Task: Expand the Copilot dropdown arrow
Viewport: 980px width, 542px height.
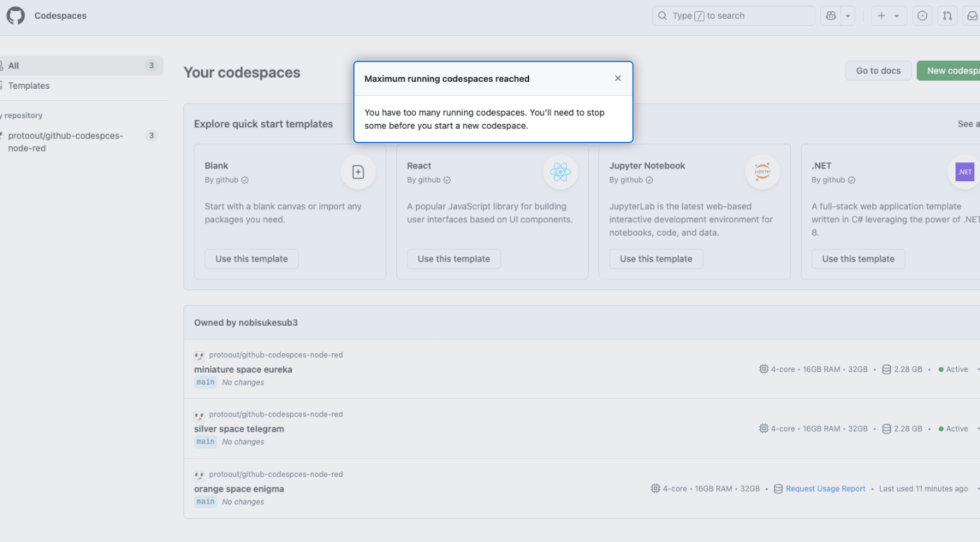Action: click(848, 15)
